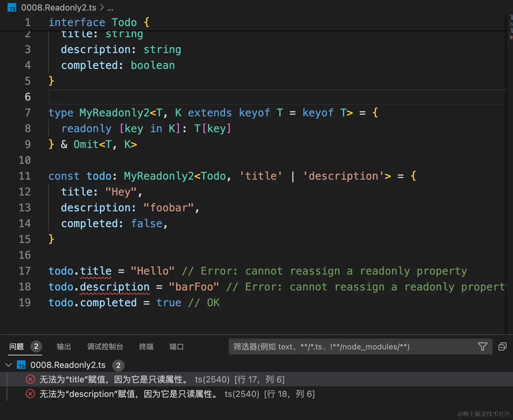Click the "barFoo" string on line 18
The height and width of the screenshot is (420, 513).
tap(194, 287)
